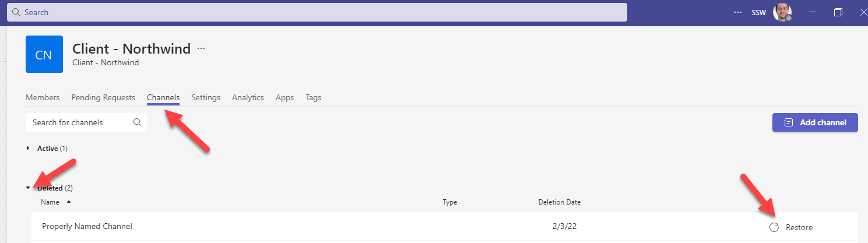Open the Pending Requests tab

[103, 98]
